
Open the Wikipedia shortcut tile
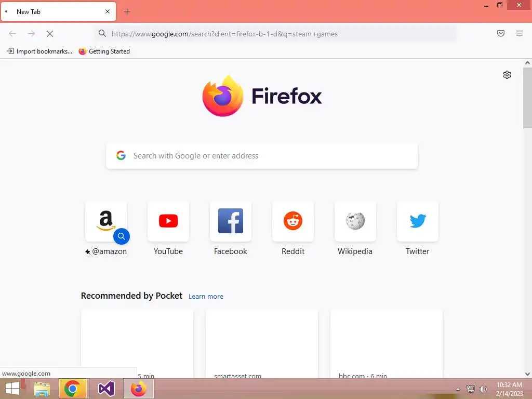click(355, 221)
